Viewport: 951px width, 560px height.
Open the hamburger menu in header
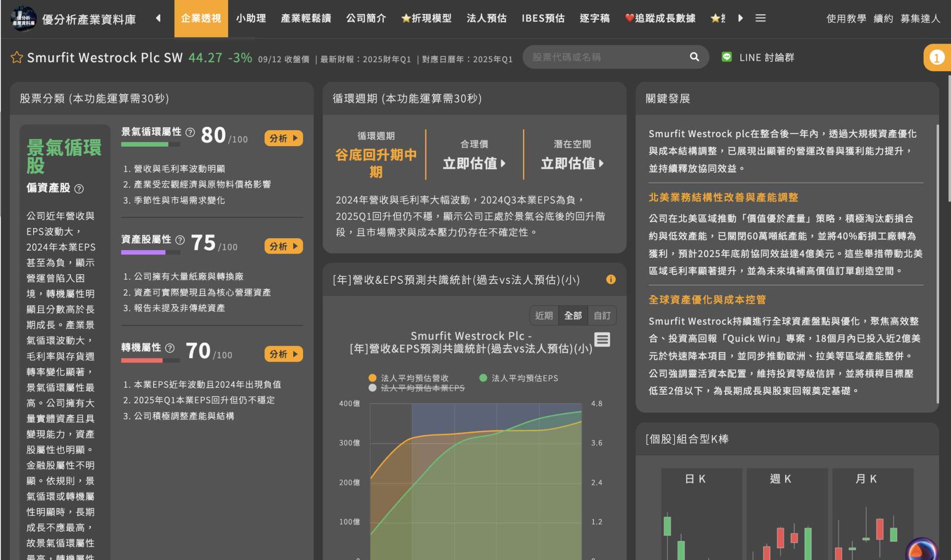pyautogui.click(x=760, y=18)
